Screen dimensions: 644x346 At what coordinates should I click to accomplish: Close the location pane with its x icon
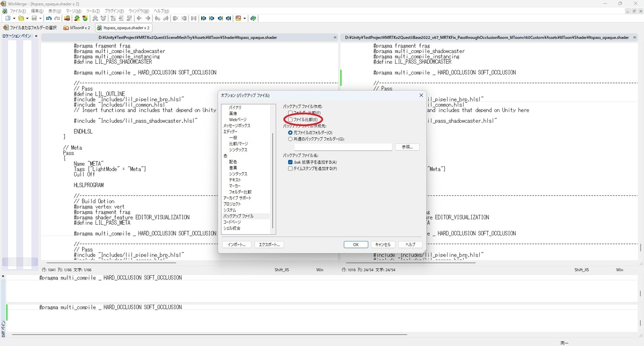point(36,36)
